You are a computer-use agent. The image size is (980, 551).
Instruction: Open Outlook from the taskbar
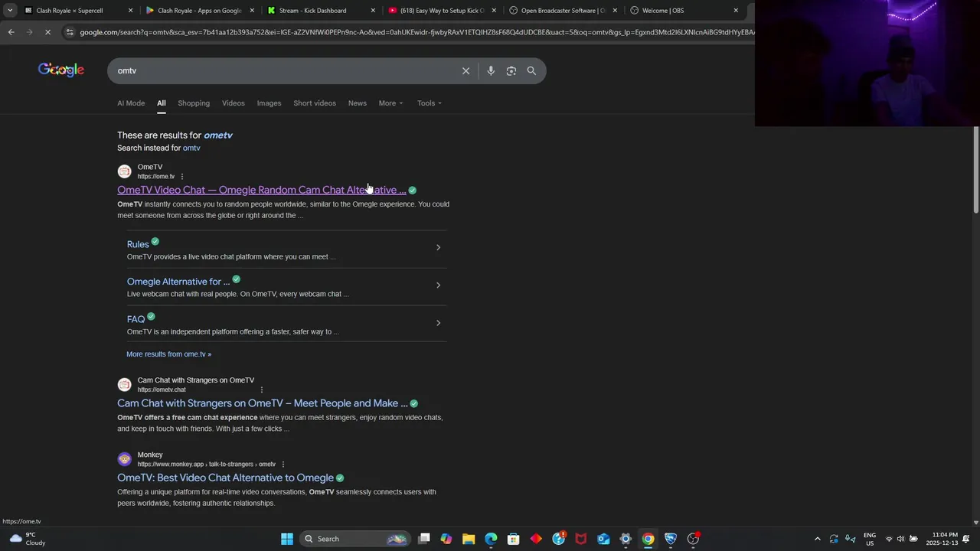click(x=603, y=539)
